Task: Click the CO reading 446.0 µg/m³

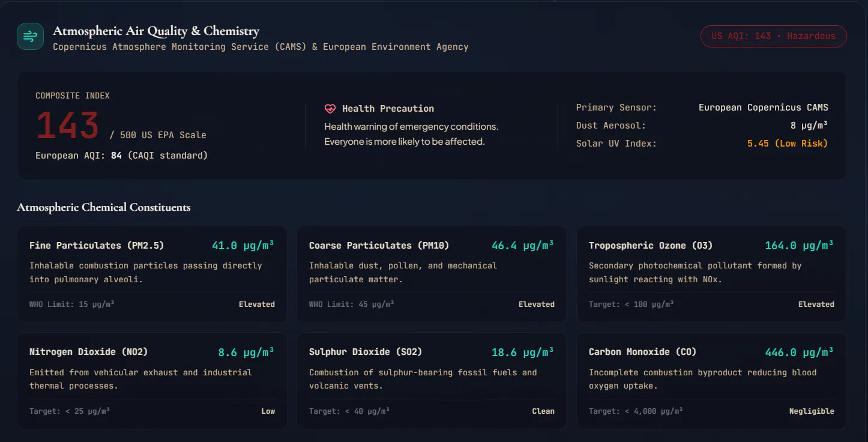Action: (x=800, y=353)
